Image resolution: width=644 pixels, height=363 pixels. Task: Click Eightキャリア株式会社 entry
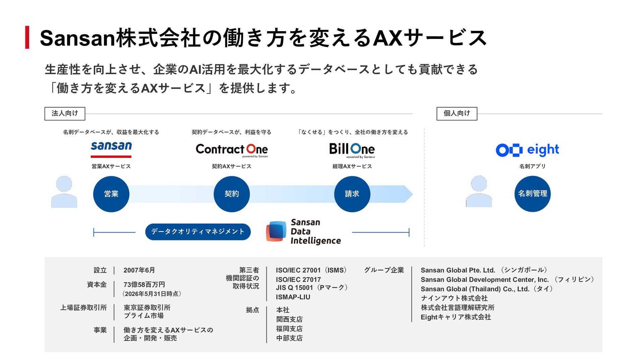pos(456,317)
